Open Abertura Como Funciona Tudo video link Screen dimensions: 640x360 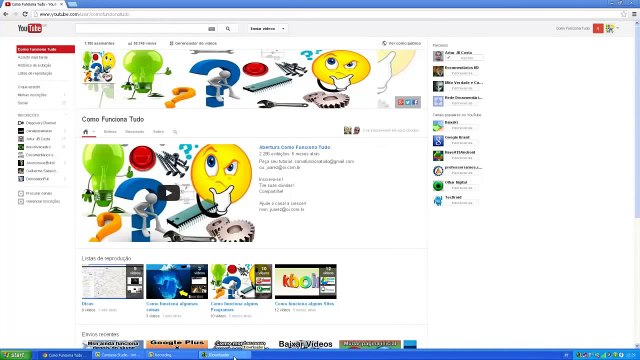pos(294,147)
